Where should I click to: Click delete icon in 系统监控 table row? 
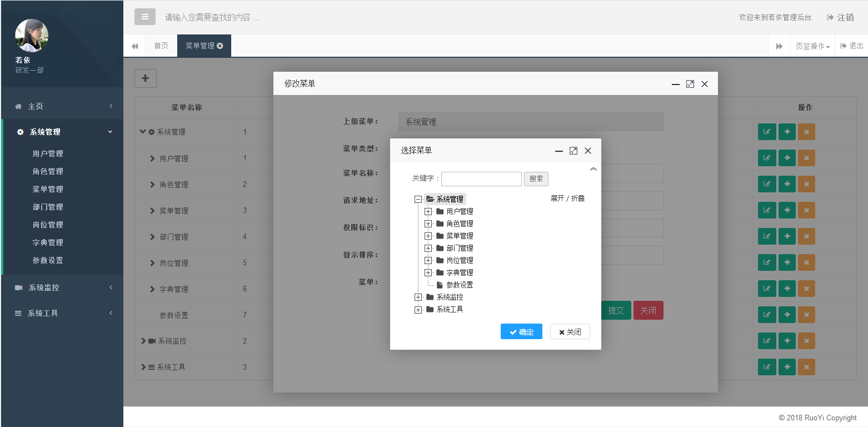point(806,341)
